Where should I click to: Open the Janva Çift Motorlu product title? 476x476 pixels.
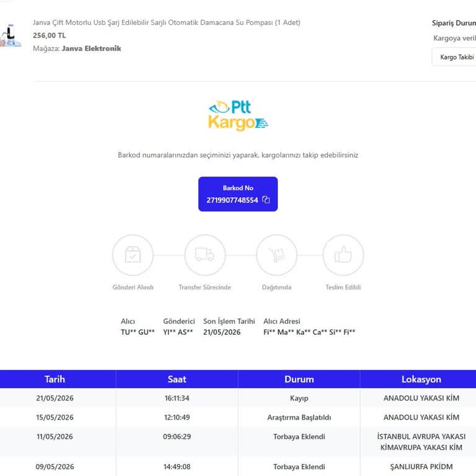pyautogui.click(x=166, y=22)
